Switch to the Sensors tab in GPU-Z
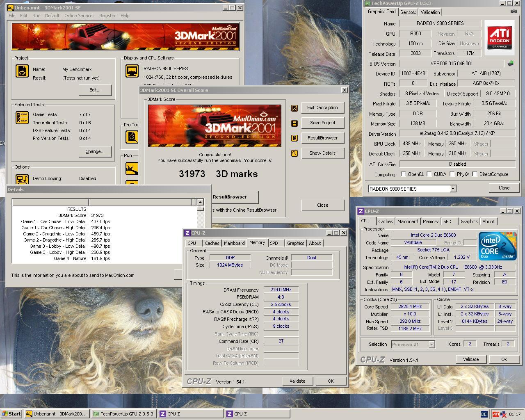525x420 pixels. (408, 12)
